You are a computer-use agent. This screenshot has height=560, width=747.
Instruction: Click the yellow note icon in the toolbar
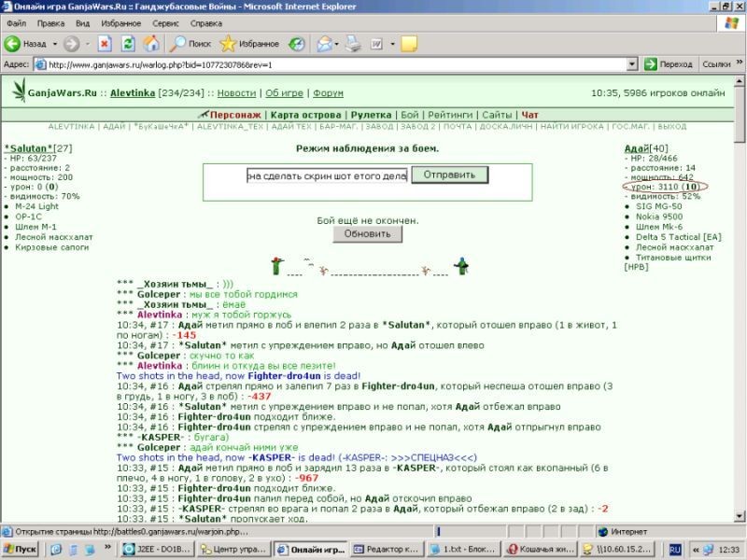[409, 44]
